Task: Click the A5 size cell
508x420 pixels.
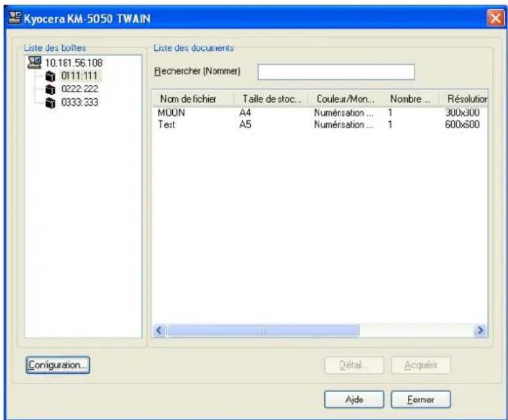Action: click(245, 124)
